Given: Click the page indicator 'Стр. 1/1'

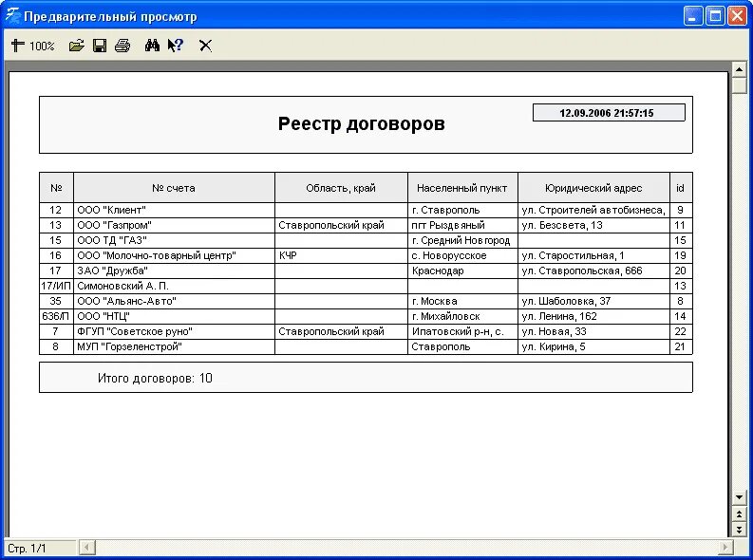Looking at the screenshot, I should tap(27, 548).
